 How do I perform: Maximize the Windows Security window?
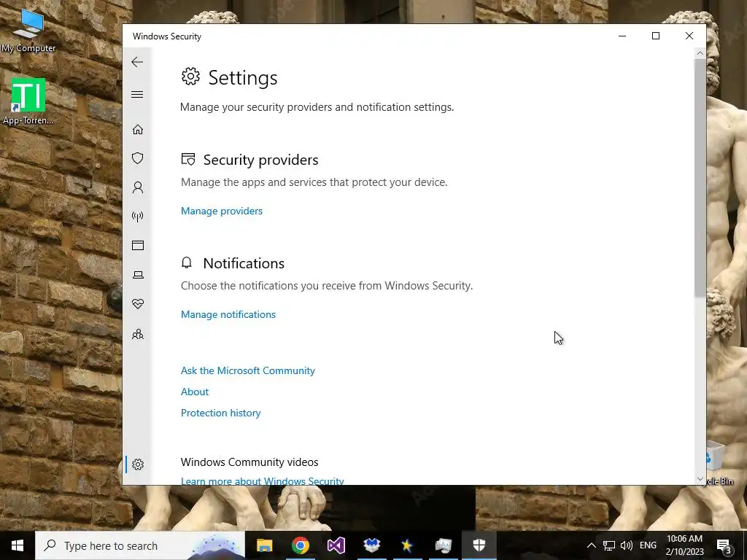coord(656,36)
